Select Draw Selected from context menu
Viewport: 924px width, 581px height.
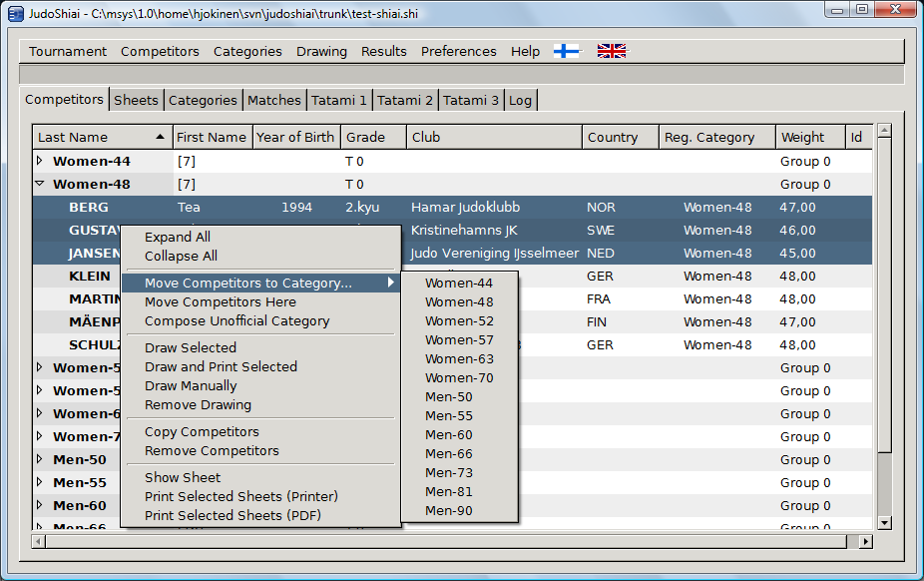[x=191, y=347]
